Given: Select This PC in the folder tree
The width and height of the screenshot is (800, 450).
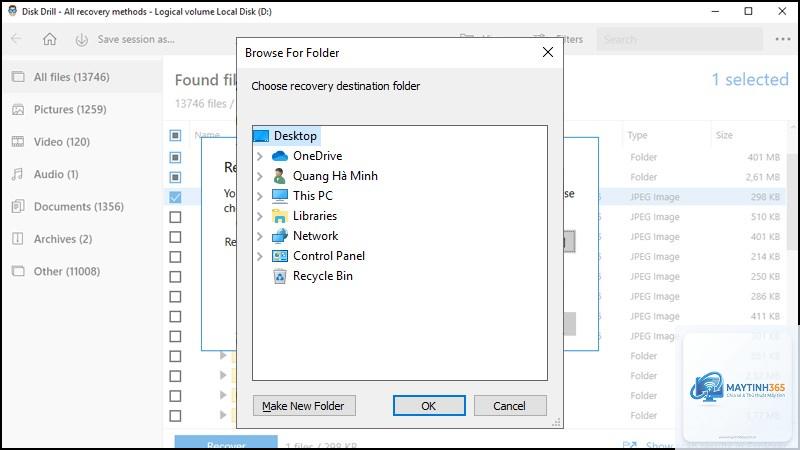Looking at the screenshot, I should click(x=313, y=196).
